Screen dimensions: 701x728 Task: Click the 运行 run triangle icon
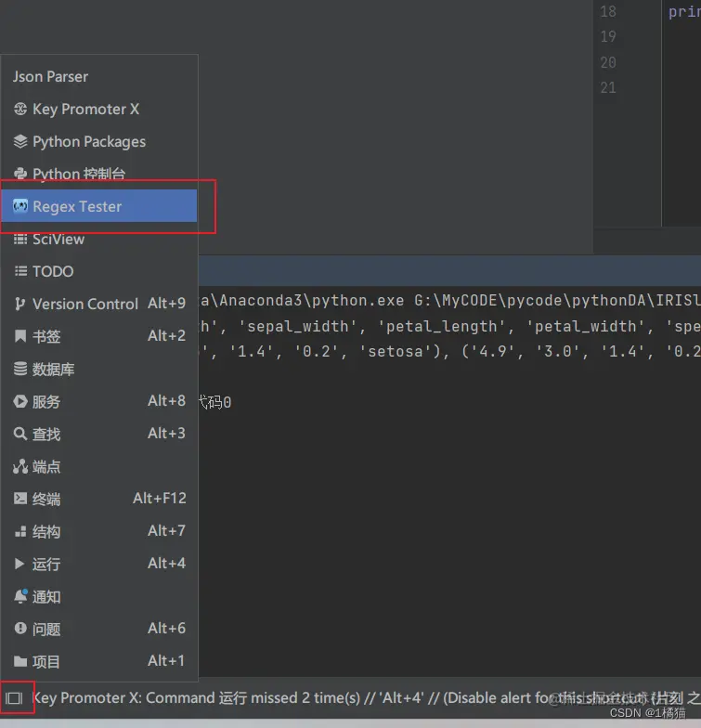(19, 564)
